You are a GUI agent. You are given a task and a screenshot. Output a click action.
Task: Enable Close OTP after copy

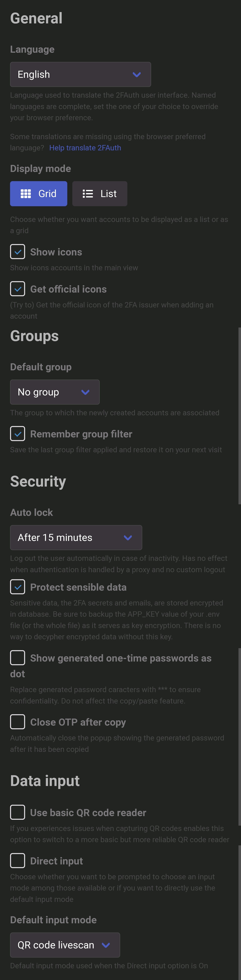18,722
